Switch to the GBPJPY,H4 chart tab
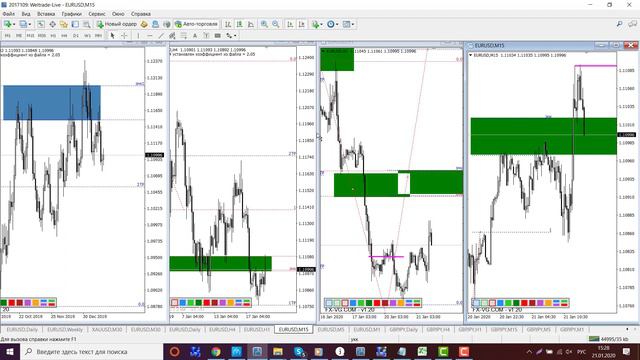The height and width of the screenshot is (360, 640). (x=438, y=329)
